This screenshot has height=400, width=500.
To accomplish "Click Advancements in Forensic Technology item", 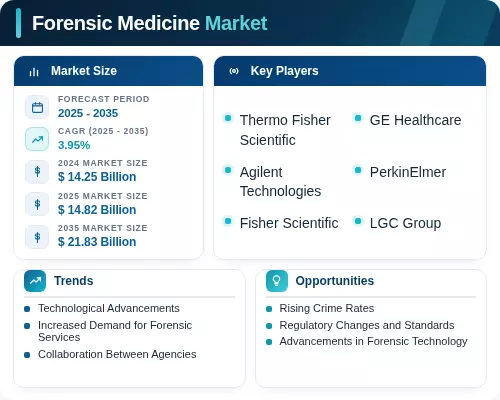I will tap(373, 342).
